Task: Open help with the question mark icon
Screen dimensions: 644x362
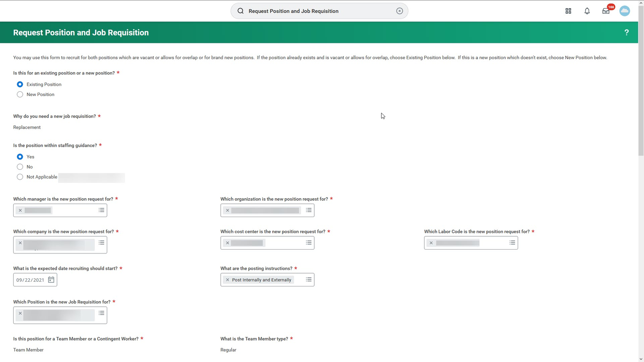Action: point(626,32)
